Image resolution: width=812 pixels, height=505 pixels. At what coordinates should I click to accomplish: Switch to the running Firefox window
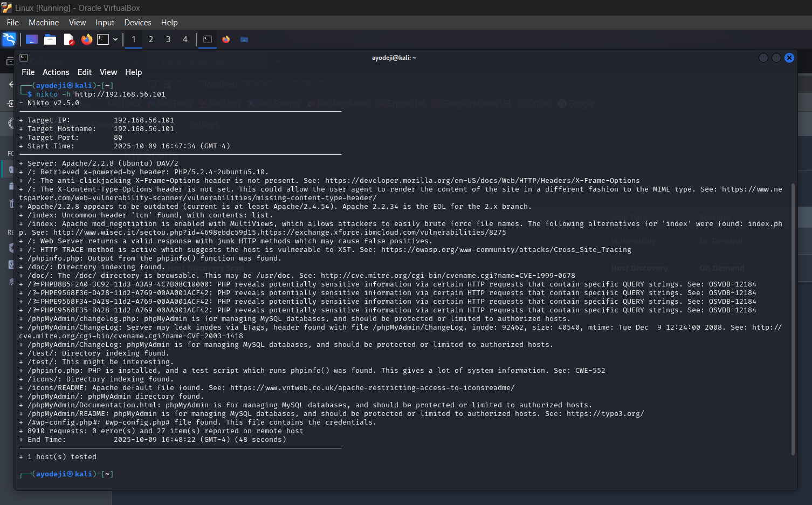[x=226, y=39]
